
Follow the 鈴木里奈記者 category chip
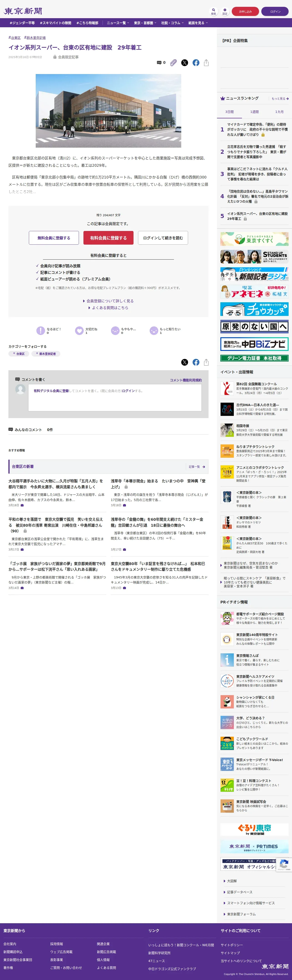tap(46, 354)
